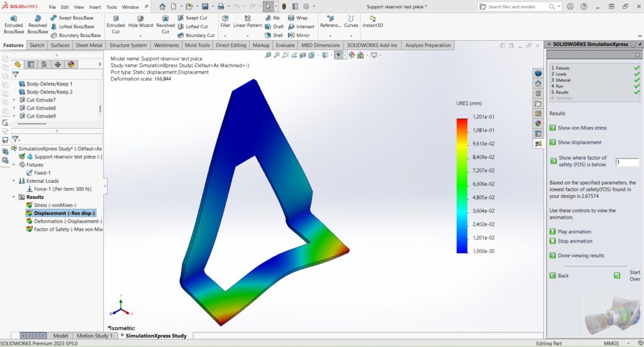Select the Shell tool
Image resolution: width=644 pixels, height=347 pixels.
tap(274, 35)
